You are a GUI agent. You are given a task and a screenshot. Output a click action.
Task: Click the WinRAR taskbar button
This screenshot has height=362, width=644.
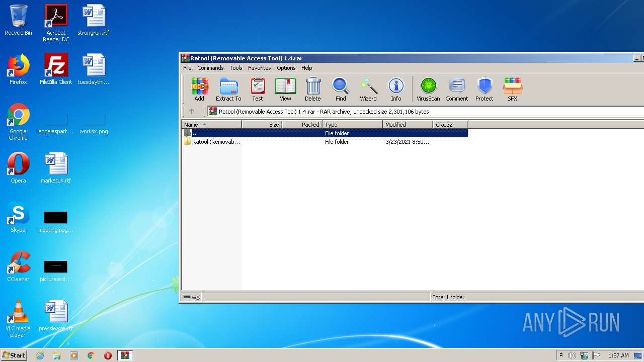(125, 355)
